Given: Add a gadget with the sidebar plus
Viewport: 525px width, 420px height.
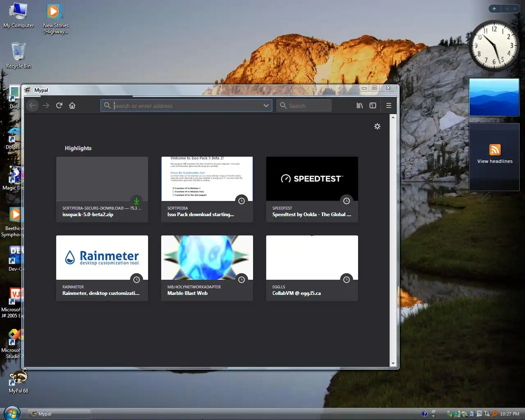Looking at the screenshot, I should [494, 9].
